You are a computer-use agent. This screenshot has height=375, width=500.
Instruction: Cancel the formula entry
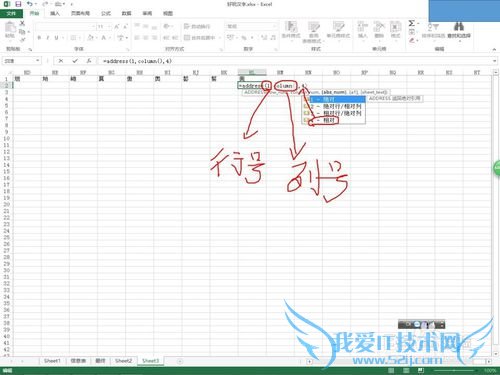coord(61,61)
